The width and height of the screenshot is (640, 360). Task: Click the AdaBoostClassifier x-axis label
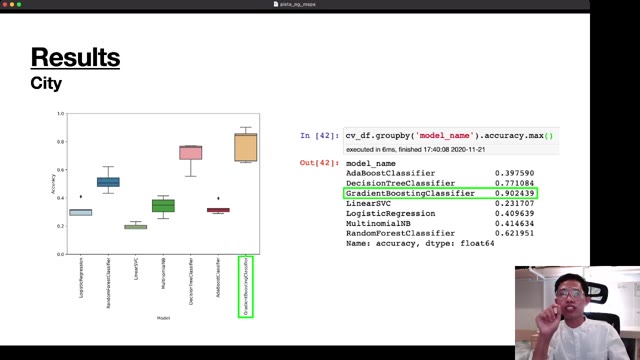point(218,277)
